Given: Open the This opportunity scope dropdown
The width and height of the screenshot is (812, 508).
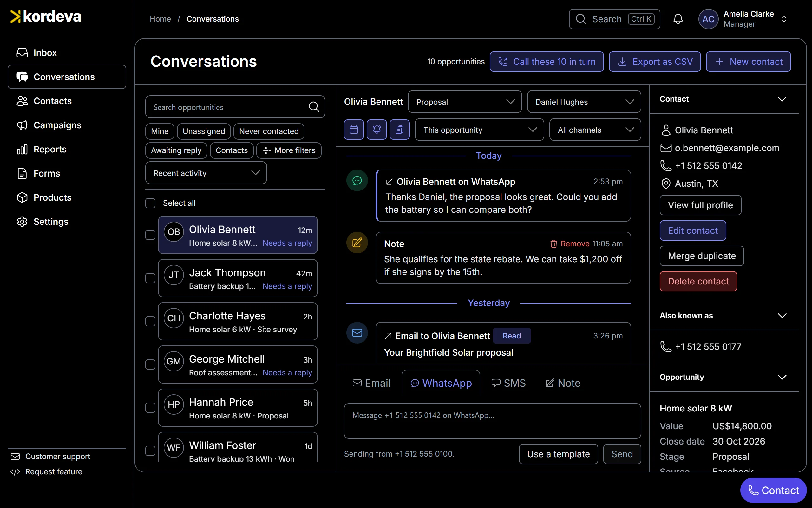Looking at the screenshot, I should coord(479,130).
